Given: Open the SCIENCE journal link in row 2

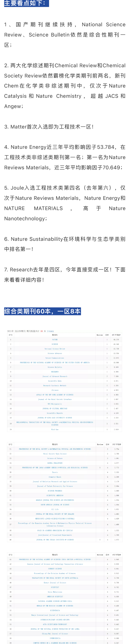Looking at the screenshot, I should 55,344.
